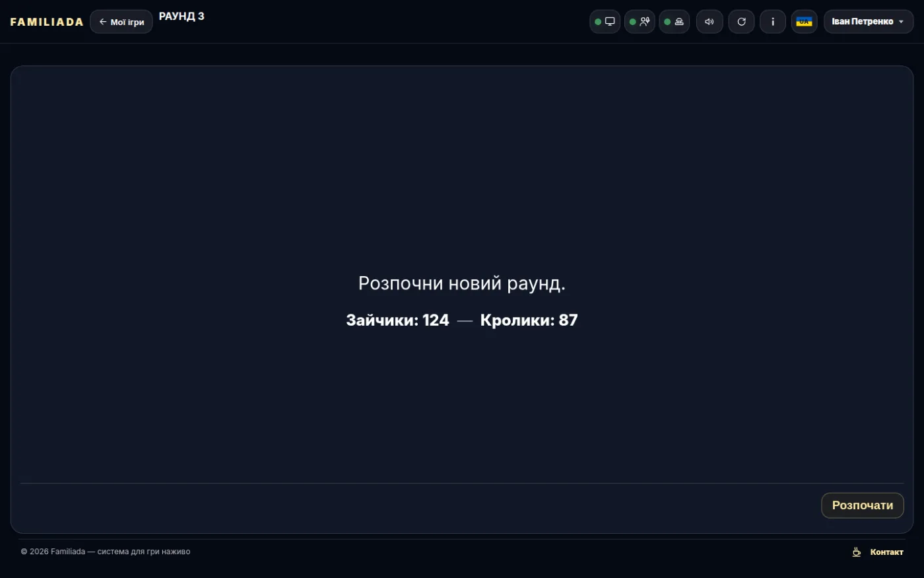Expand the Іван Петренко user menu

click(x=869, y=22)
